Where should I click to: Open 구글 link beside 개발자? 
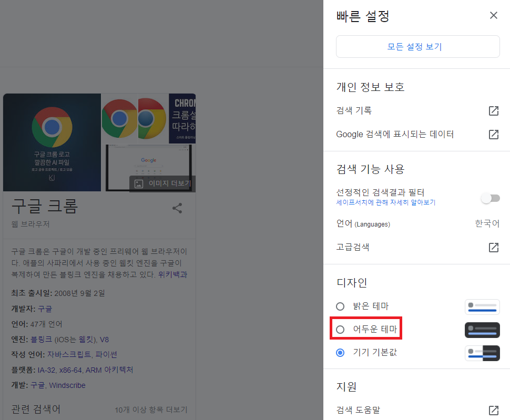[x=45, y=309]
